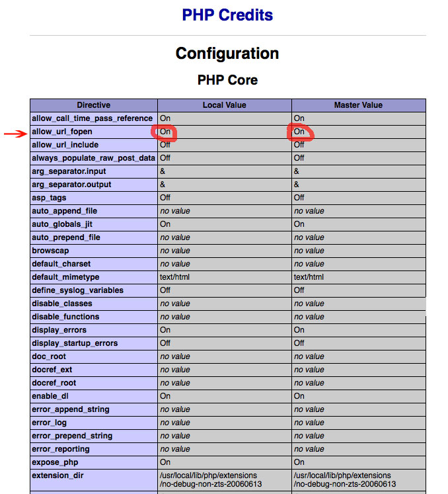This screenshot has height=494, width=448.
Task: Open the PHP Credits link
Action: point(227,15)
